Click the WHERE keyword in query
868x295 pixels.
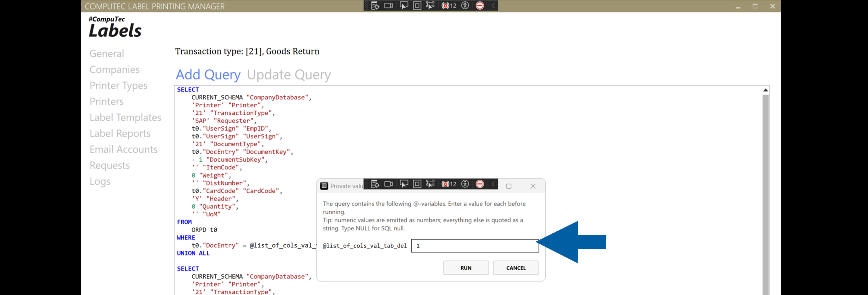(186, 238)
